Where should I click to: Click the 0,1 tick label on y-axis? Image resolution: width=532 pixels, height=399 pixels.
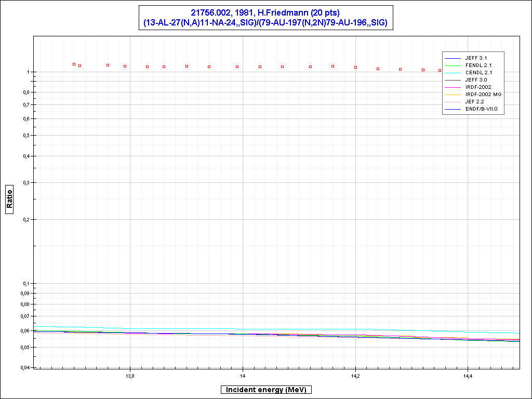(25, 284)
